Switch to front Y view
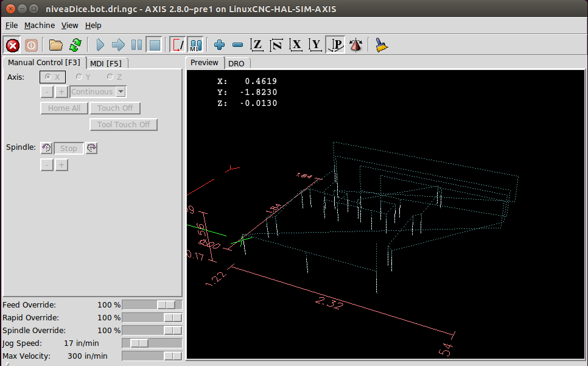The height and width of the screenshot is (366, 588). pos(315,46)
